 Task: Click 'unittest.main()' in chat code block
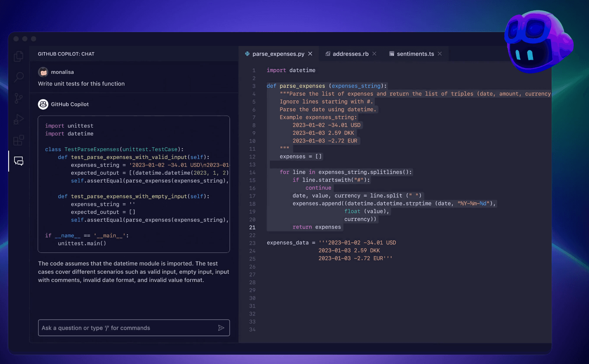pyautogui.click(x=82, y=243)
